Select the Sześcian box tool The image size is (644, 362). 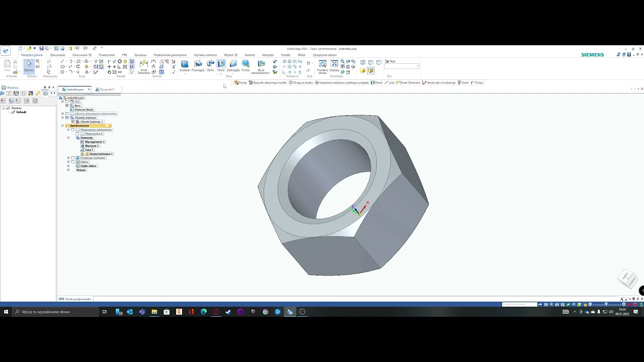tap(185, 66)
